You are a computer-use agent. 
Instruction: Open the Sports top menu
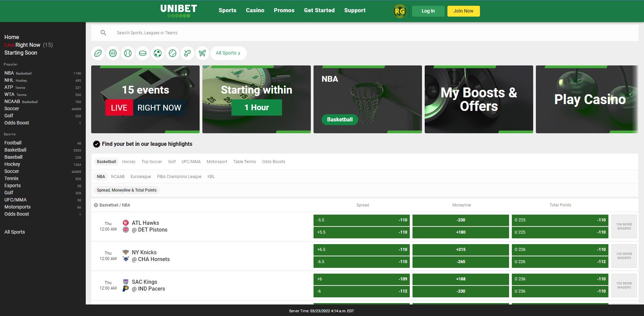227,11
